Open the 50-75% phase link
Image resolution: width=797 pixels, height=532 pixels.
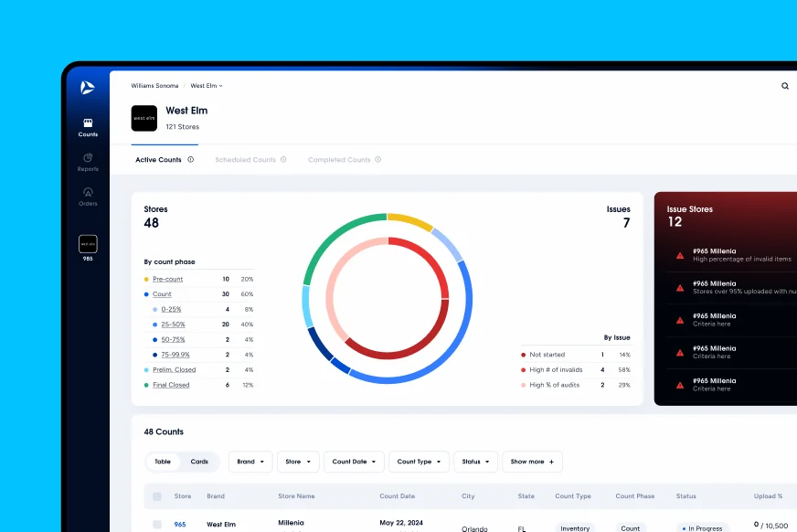[174, 339]
